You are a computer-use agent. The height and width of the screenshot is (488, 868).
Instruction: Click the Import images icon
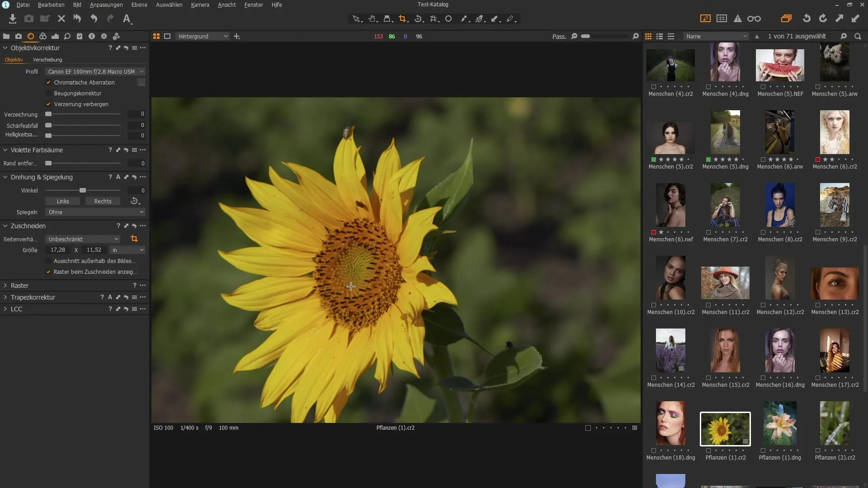click(13, 19)
